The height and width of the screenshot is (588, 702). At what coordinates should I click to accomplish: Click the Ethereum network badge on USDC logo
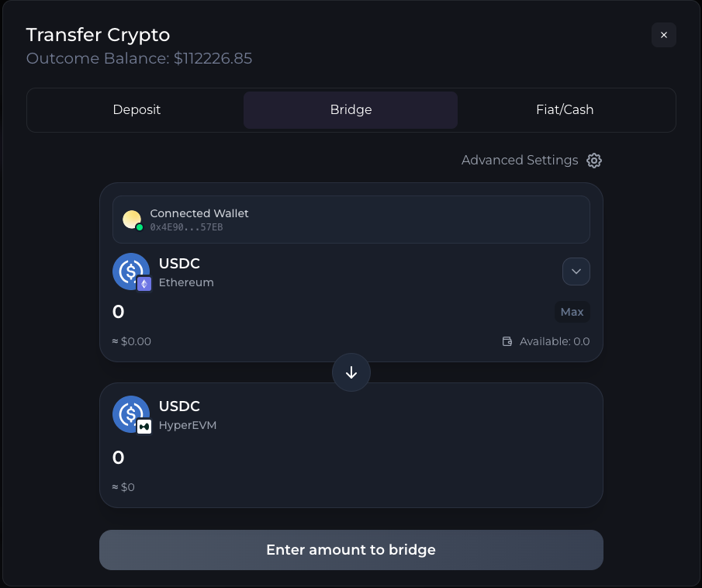coord(143,285)
